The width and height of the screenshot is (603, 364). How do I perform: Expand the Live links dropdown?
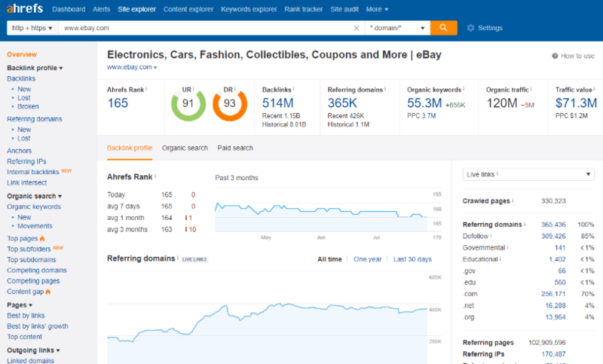[528, 174]
